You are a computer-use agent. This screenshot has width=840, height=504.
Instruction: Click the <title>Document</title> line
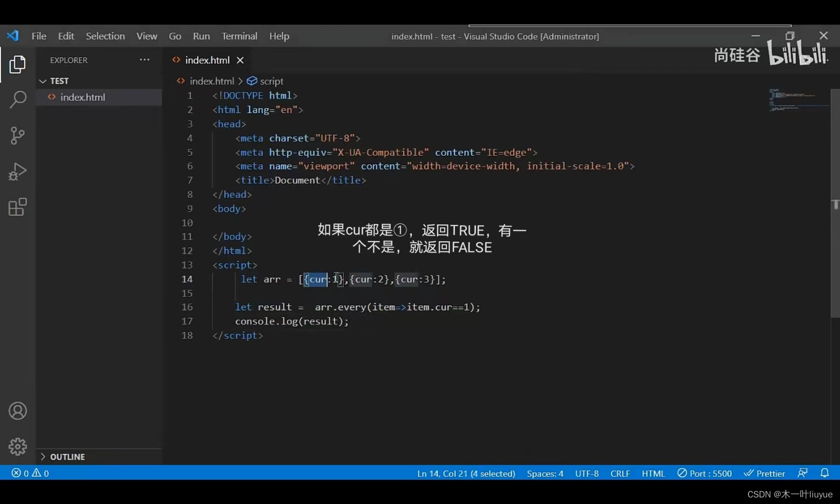coord(301,180)
